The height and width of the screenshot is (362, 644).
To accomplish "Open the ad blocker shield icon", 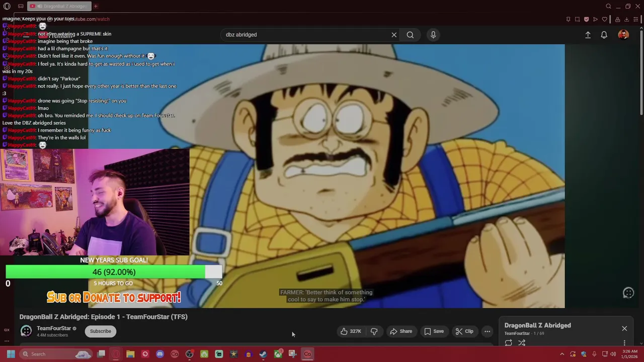I will [586, 19].
